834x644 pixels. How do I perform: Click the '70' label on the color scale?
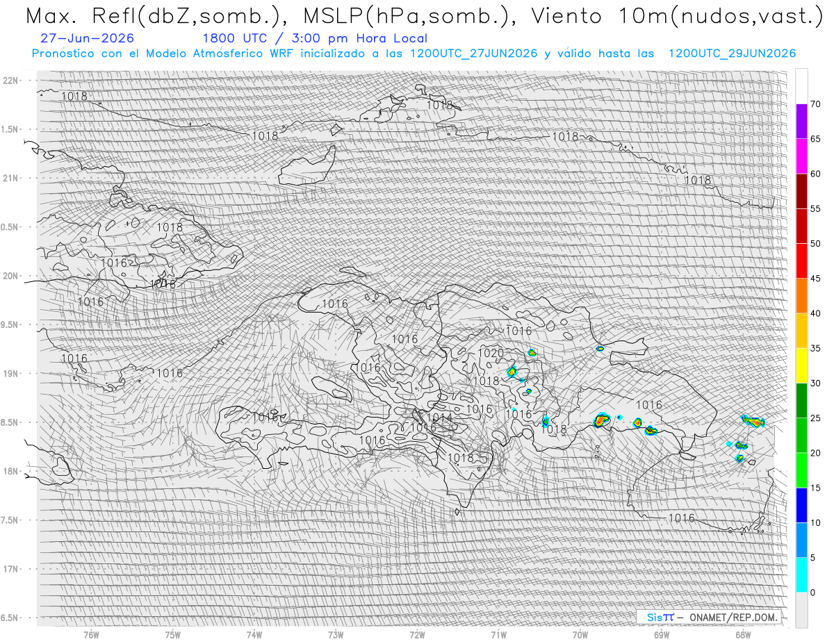click(x=816, y=104)
